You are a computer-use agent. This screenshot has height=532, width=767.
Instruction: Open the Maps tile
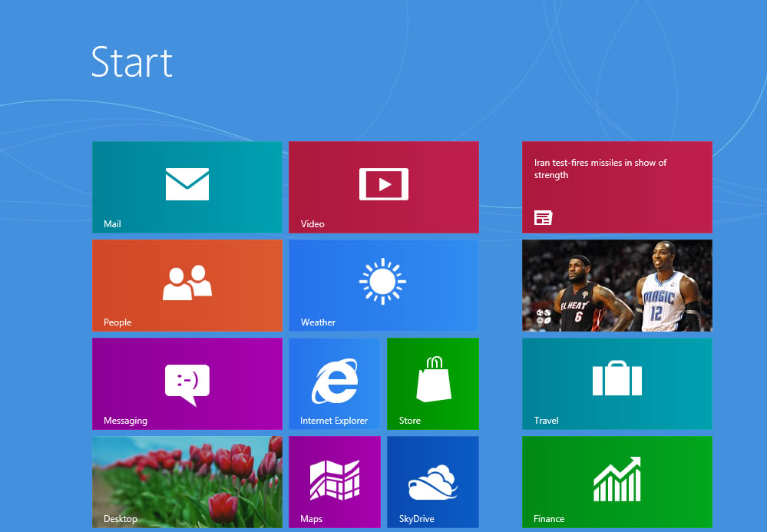click(335, 482)
